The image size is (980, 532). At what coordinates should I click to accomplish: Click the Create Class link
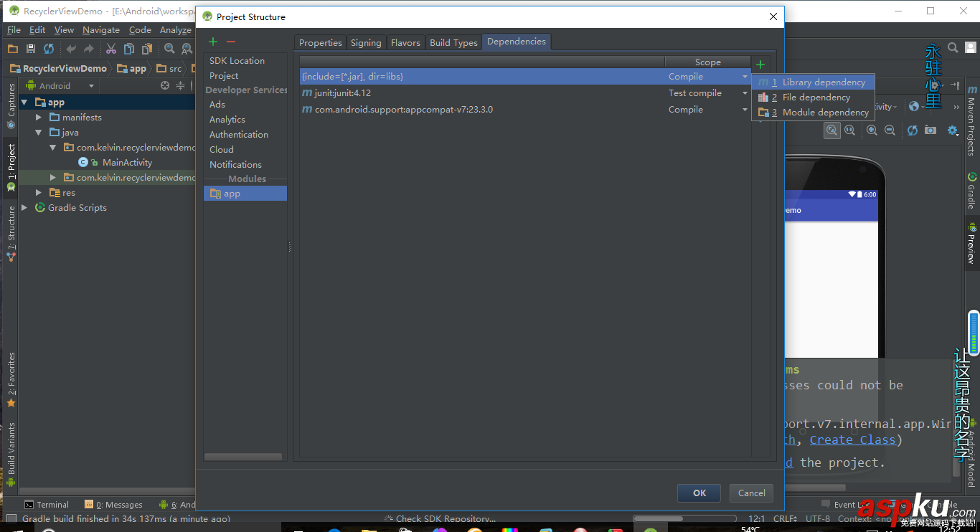coord(852,440)
